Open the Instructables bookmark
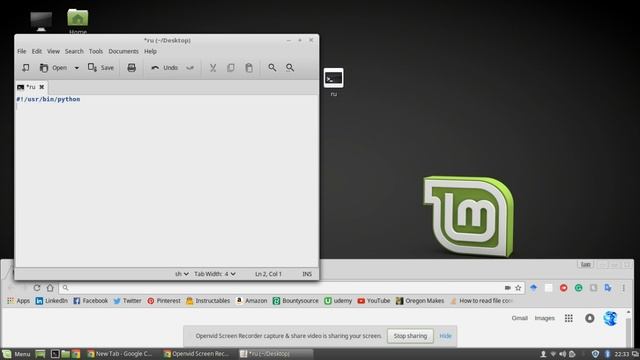This screenshot has height=360, width=640. coord(208,301)
